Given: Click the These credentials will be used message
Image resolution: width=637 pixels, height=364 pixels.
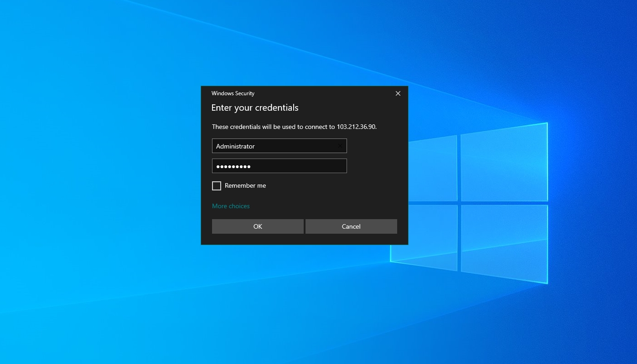Looking at the screenshot, I should [274, 127].
